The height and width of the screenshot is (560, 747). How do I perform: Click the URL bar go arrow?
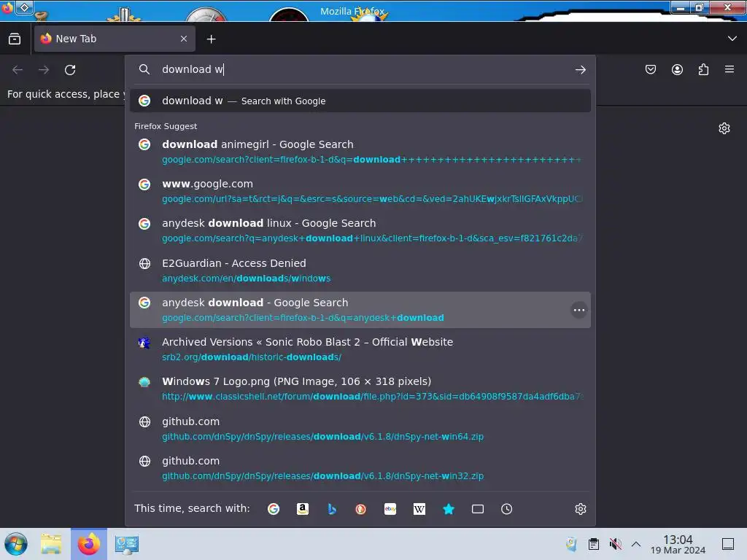[x=580, y=70]
